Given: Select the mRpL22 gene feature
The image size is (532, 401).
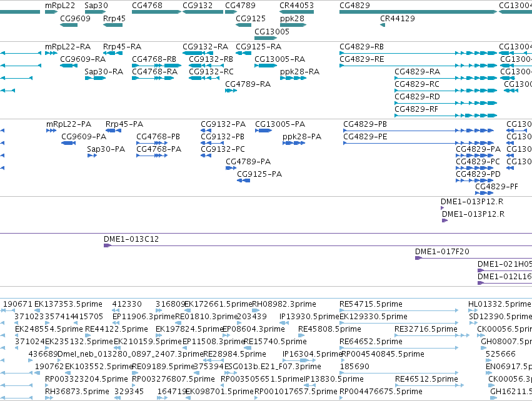Looking at the screenshot, I should [x=51, y=12].
